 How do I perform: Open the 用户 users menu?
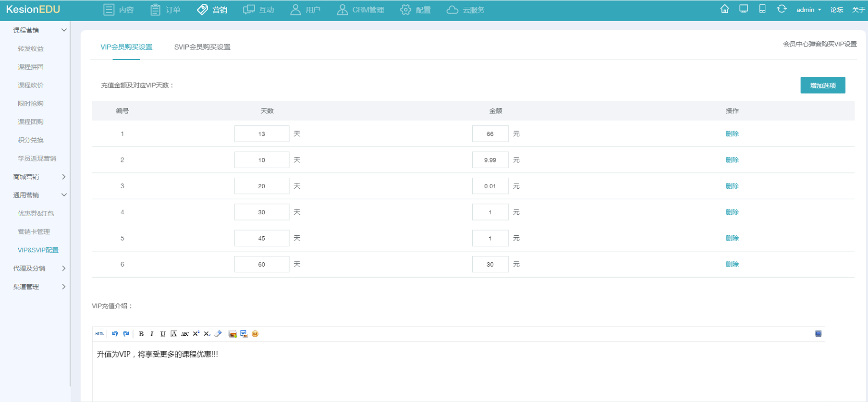306,10
